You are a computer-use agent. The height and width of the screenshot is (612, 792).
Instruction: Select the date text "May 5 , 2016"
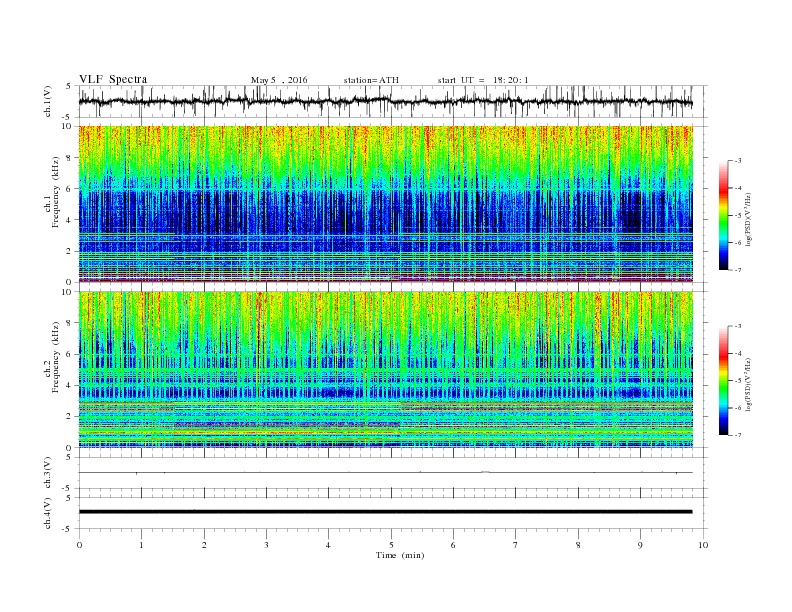click(279, 80)
